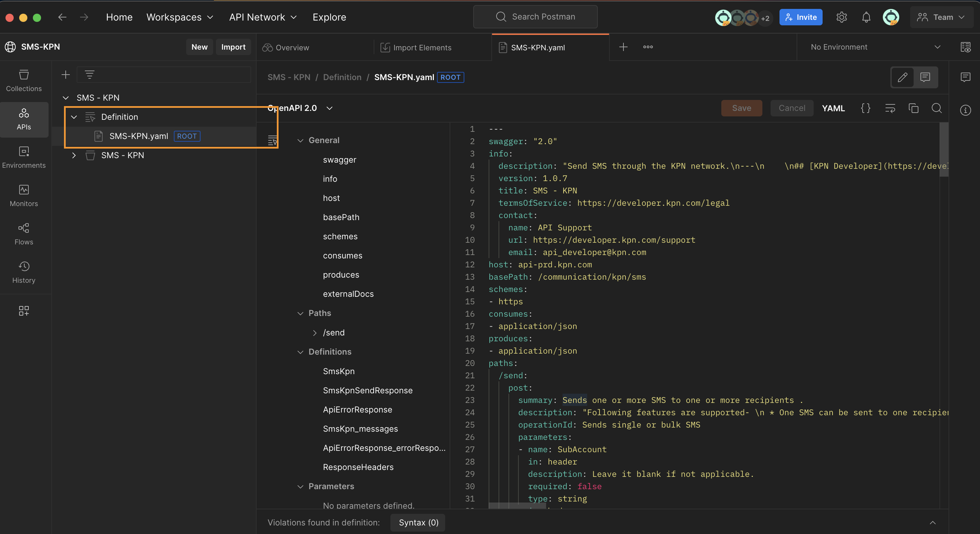Collapse the Paths outline section
The height and width of the screenshot is (534, 980).
click(300, 313)
